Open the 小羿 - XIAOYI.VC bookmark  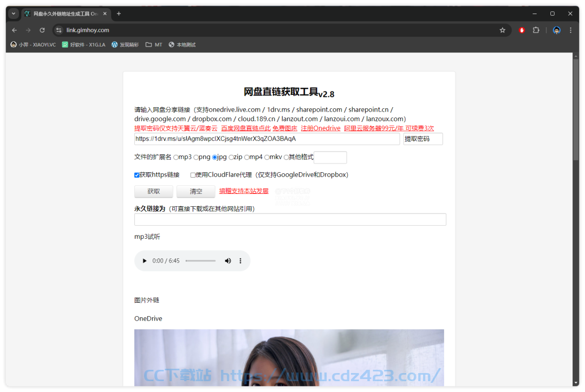[33, 45]
